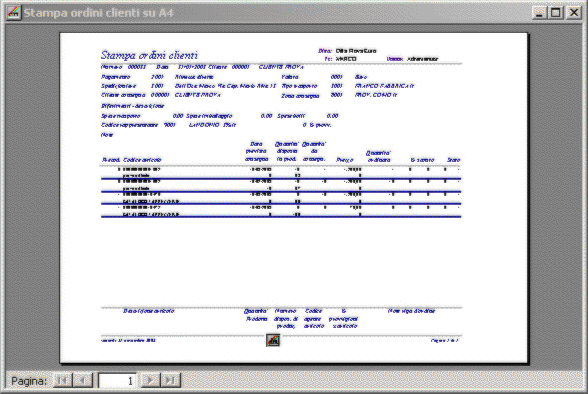Click the logo icon in report footer
The image size is (588, 394).
click(x=273, y=340)
